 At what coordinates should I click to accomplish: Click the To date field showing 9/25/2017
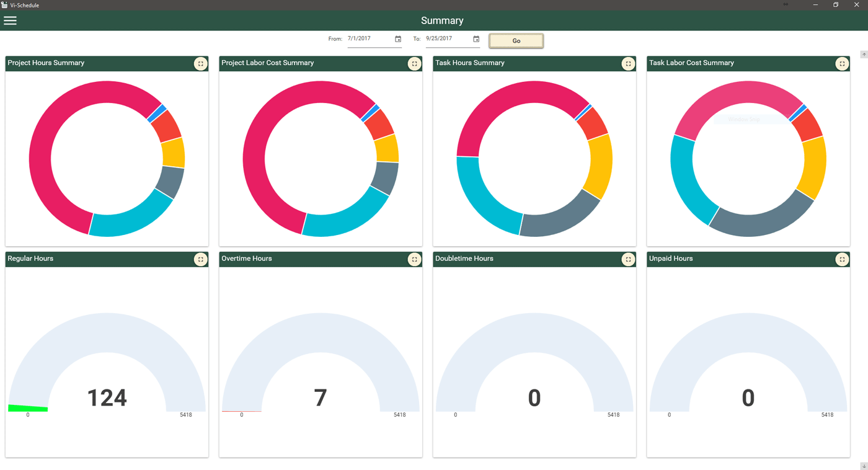click(x=447, y=38)
